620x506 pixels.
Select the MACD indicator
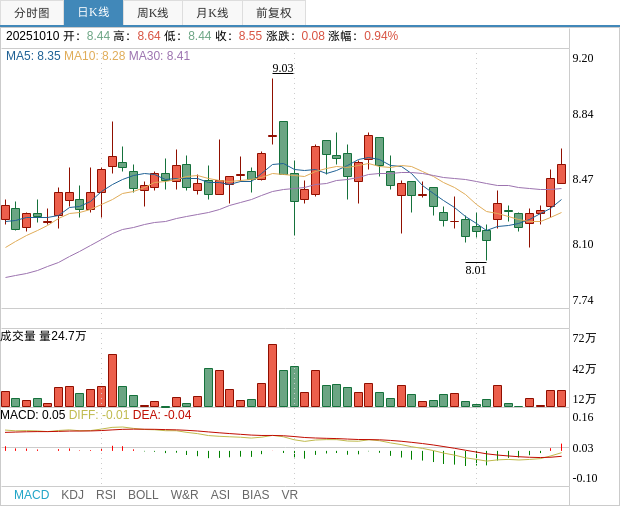pyautogui.click(x=32, y=495)
